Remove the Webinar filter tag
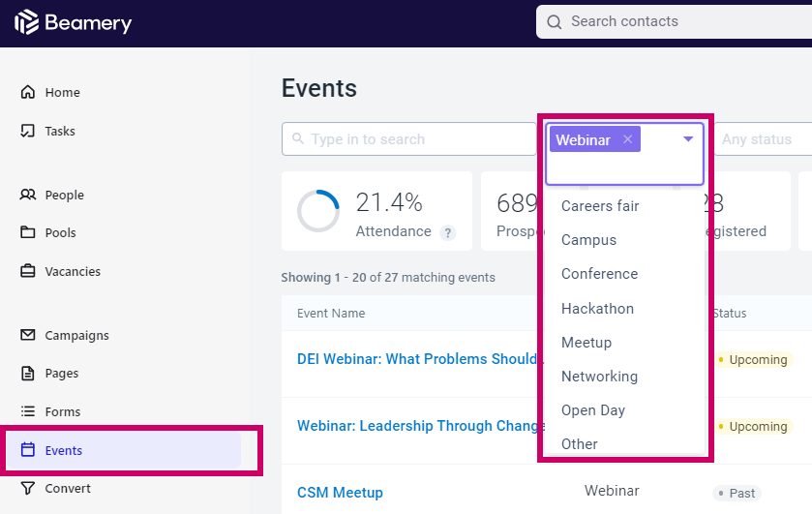The image size is (812, 514). point(628,138)
